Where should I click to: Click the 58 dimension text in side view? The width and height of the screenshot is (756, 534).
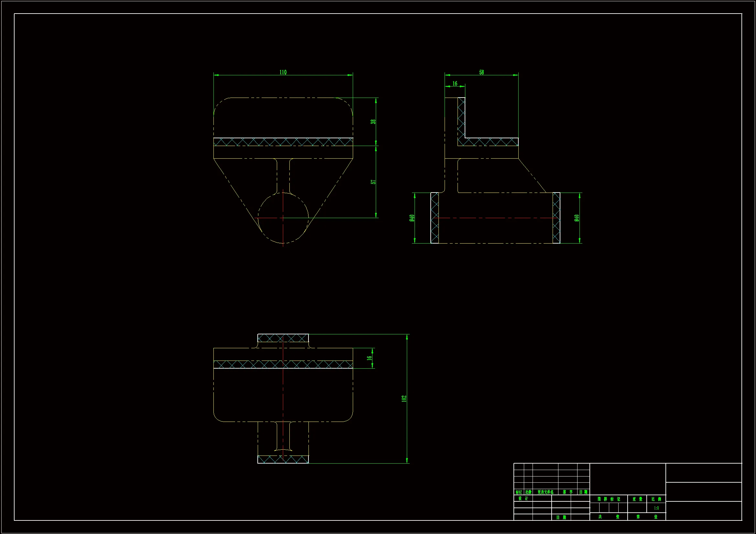pyautogui.click(x=481, y=72)
